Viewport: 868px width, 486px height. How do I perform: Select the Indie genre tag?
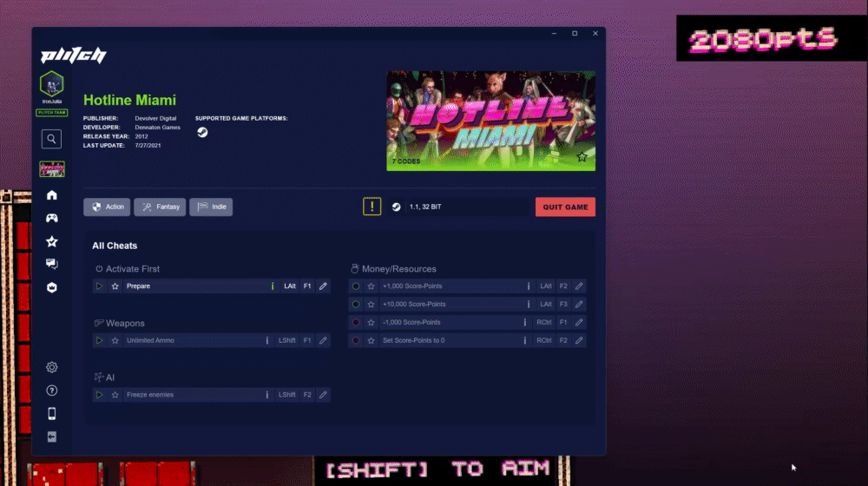(211, 207)
